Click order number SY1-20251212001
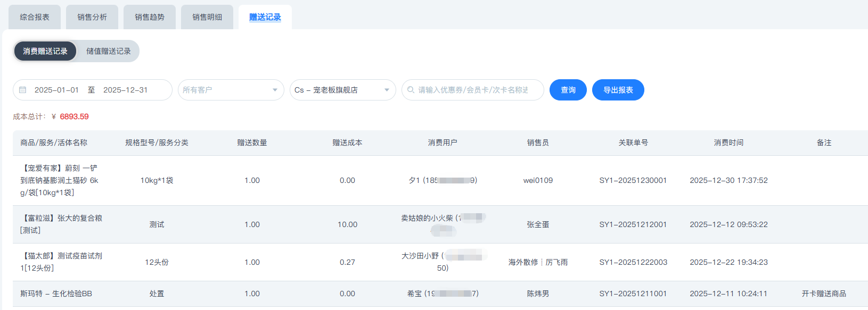Image resolution: width=868 pixels, height=310 pixels. pyautogui.click(x=633, y=224)
